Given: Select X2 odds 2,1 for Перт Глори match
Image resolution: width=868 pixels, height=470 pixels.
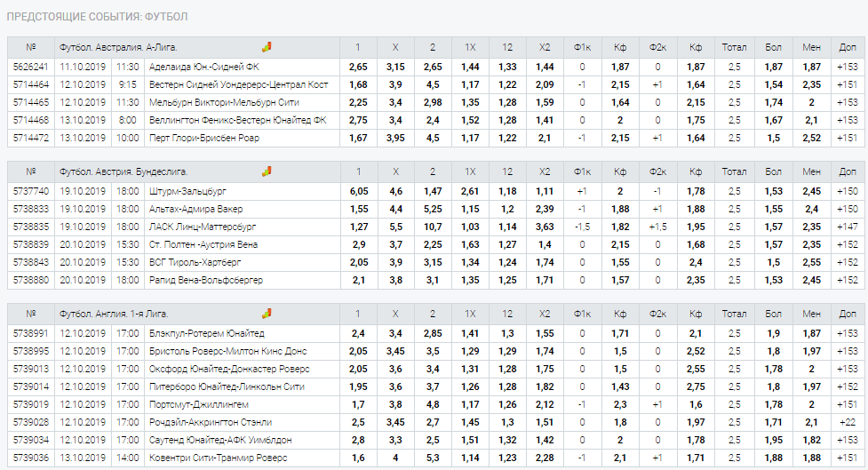Looking at the screenshot, I should click(545, 138).
